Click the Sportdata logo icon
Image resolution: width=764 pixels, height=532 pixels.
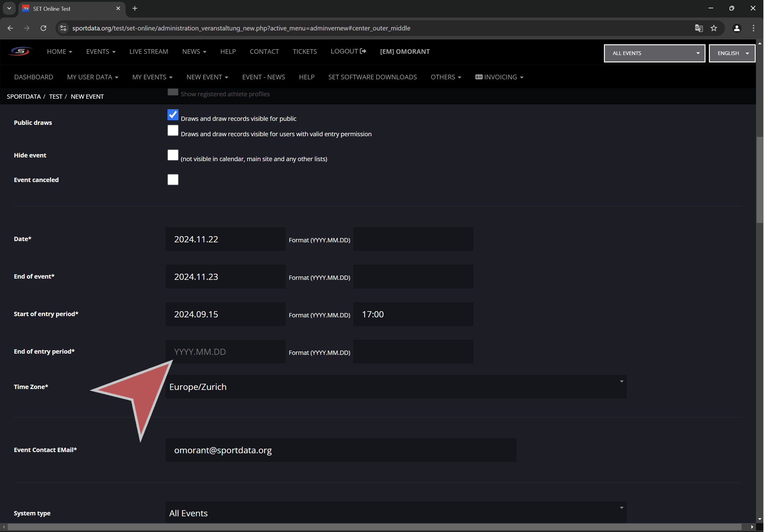point(20,51)
